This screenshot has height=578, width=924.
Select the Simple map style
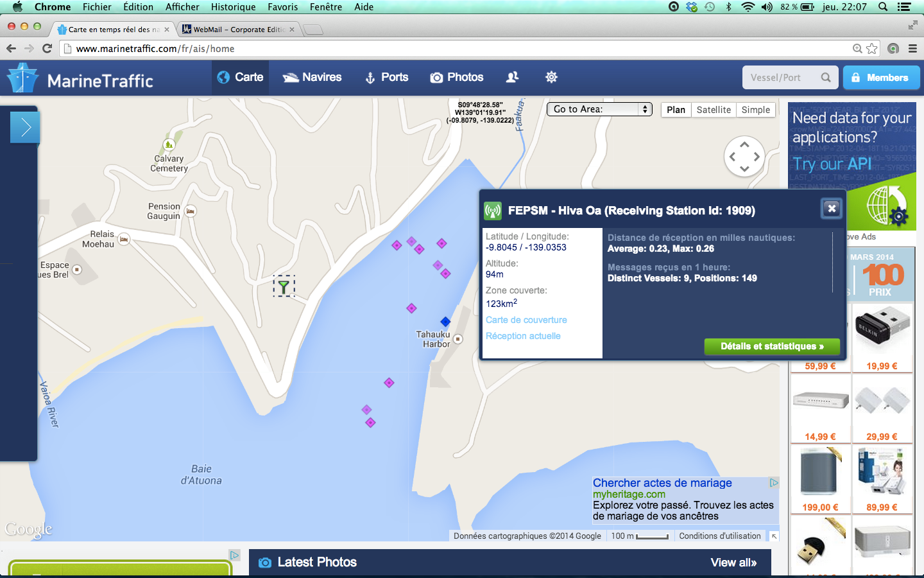coord(755,110)
